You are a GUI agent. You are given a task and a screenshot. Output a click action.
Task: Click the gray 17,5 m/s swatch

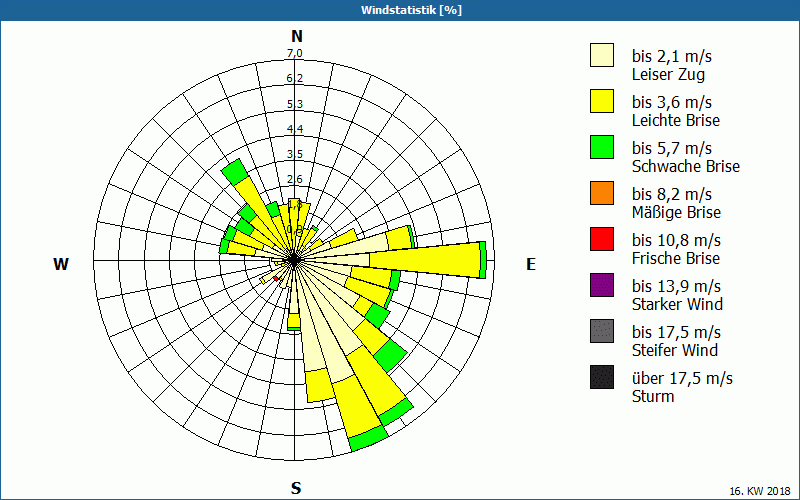click(602, 331)
